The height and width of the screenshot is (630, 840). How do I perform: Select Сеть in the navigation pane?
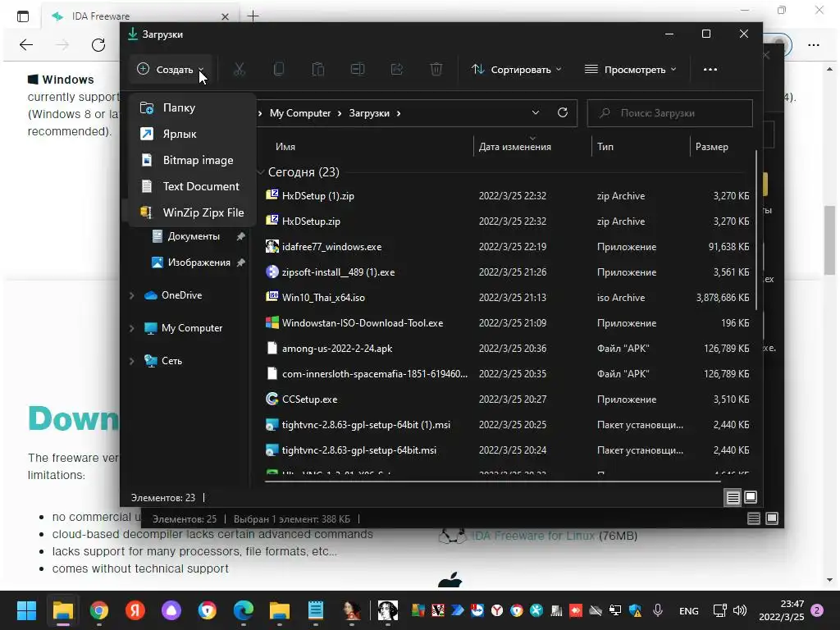tap(163, 361)
